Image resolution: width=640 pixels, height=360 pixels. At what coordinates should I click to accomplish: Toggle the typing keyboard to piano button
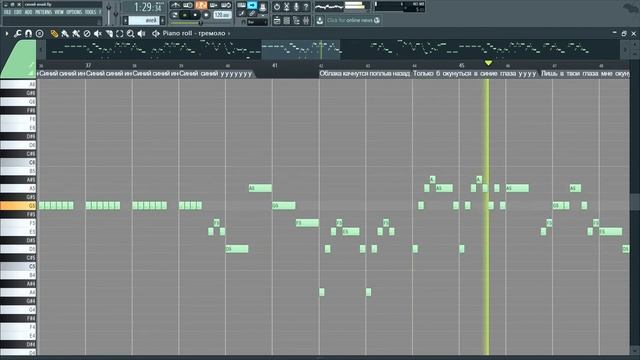point(241,5)
